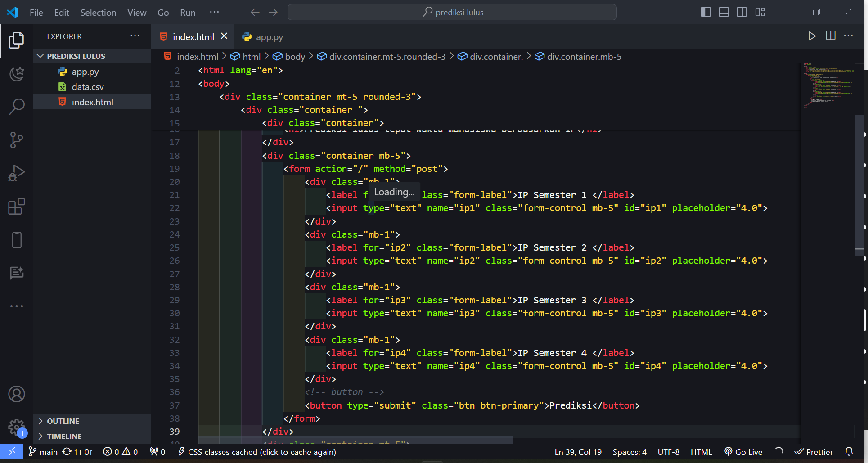
Task: Click the code minimap preview
Action: coord(828,85)
